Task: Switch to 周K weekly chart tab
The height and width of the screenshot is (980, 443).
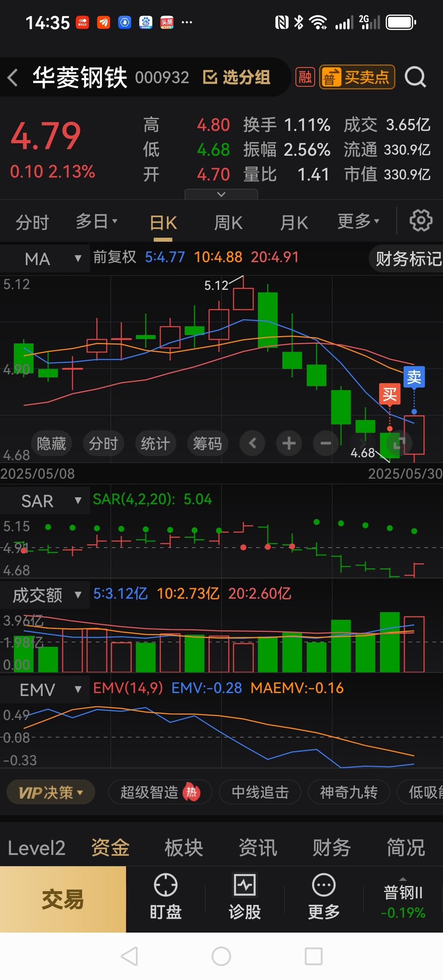Action: [x=228, y=222]
